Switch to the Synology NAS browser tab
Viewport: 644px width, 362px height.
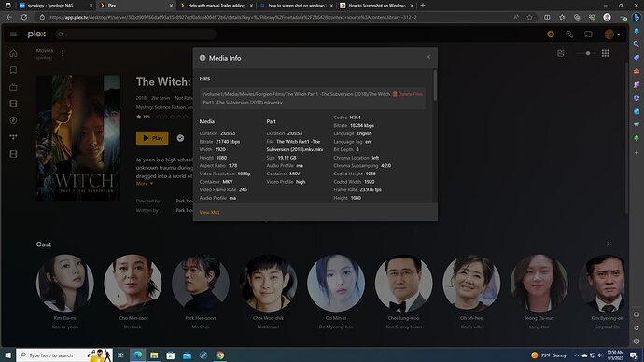pyautogui.click(x=55, y=6)
